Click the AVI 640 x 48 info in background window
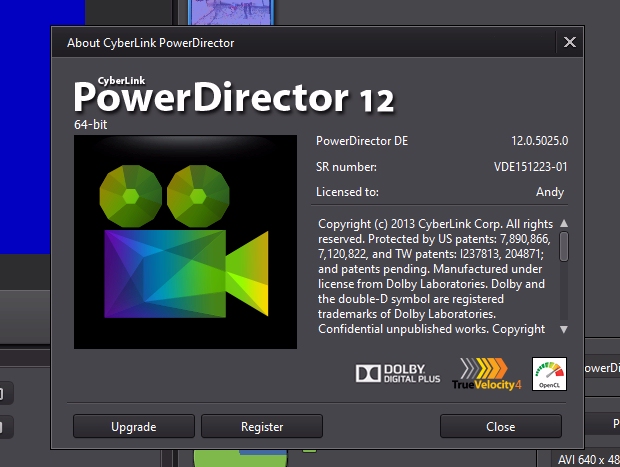The image size is (620, 467). (589, 460)
